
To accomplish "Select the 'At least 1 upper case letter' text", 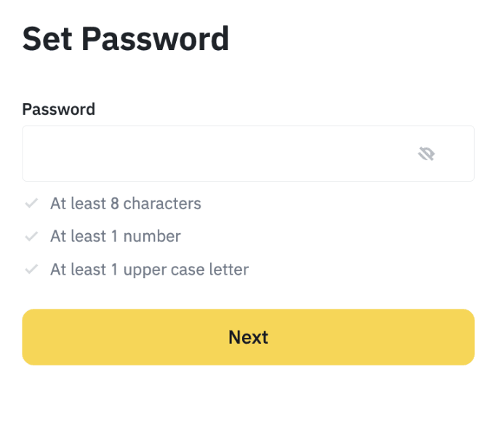I will click(150, 270).
